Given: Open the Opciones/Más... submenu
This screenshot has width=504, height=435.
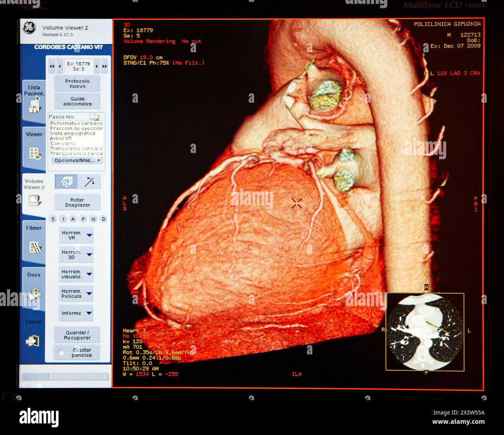Looking at the screenshot, I should tap(77, 160).
